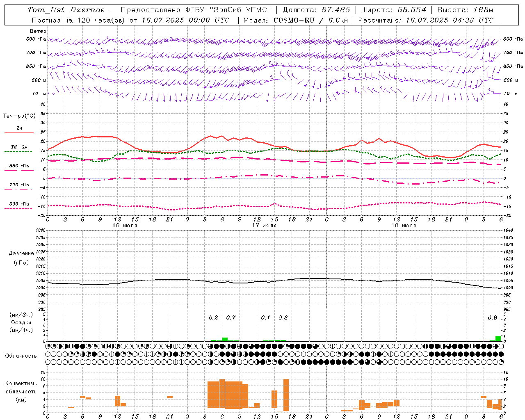Screen dimensions: 525x420
Task: Click the "Td 2м" dew point legend entry
Action: point(19,147)
